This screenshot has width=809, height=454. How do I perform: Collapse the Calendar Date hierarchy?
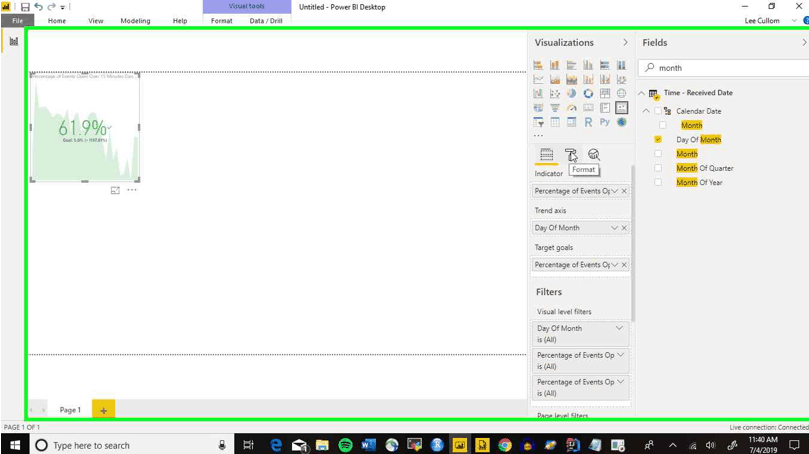tap(646, 111)
